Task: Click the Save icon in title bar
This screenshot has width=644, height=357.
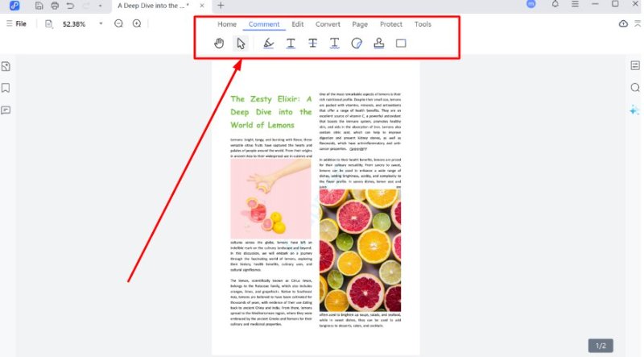Action: pyautogui.click(x=39, y=6)
